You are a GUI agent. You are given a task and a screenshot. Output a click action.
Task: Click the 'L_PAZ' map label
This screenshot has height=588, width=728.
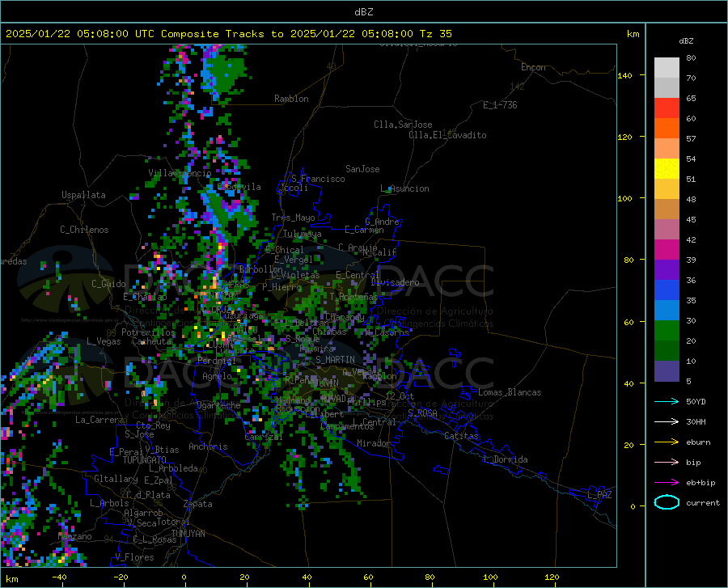tap(599, 495)
